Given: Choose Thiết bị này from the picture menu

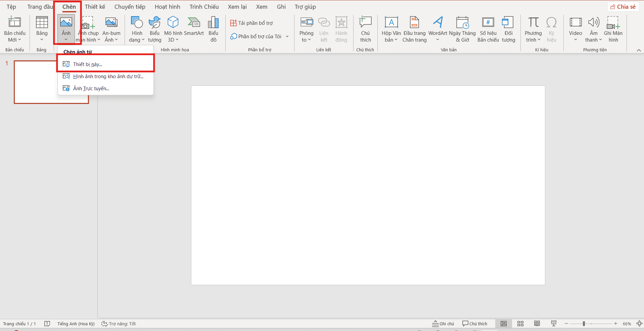Looking at the screenshot, I should click(x=88, y=64).
